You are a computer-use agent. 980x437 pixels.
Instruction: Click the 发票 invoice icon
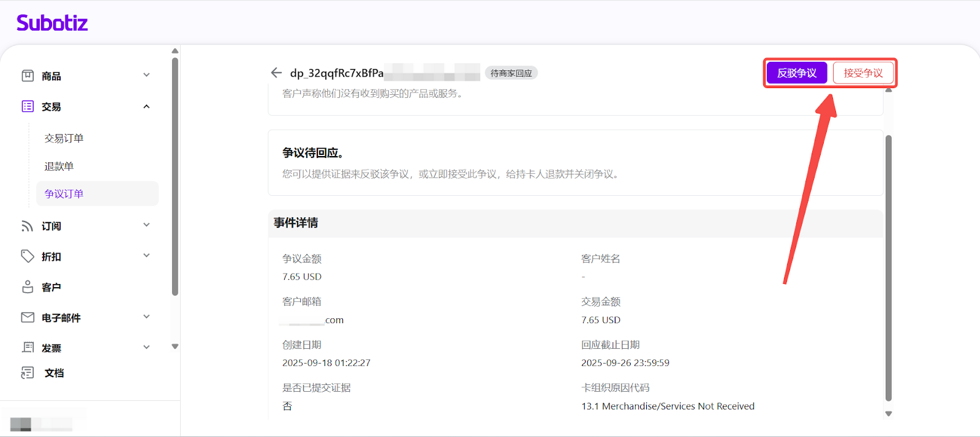click(x=28, y=347)
